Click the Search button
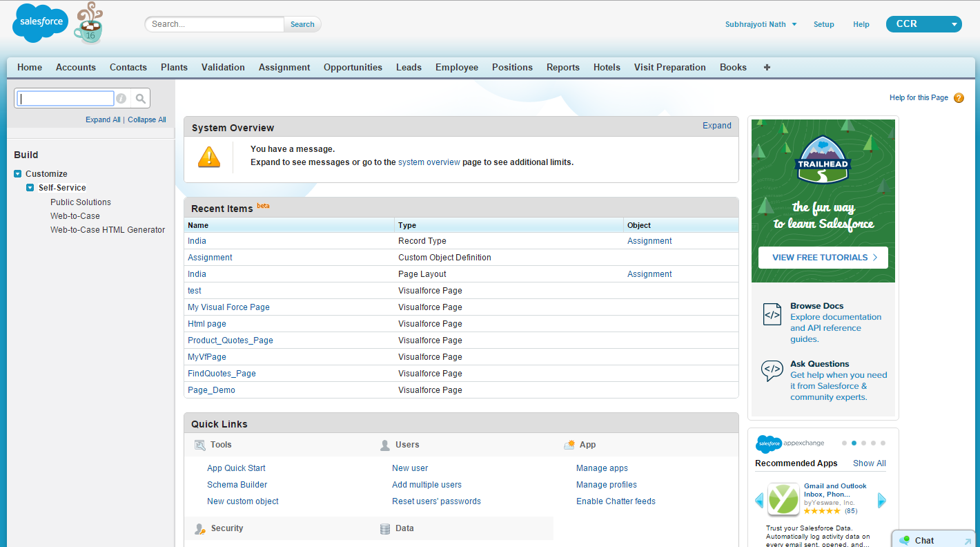 click(x=302, y=24)
